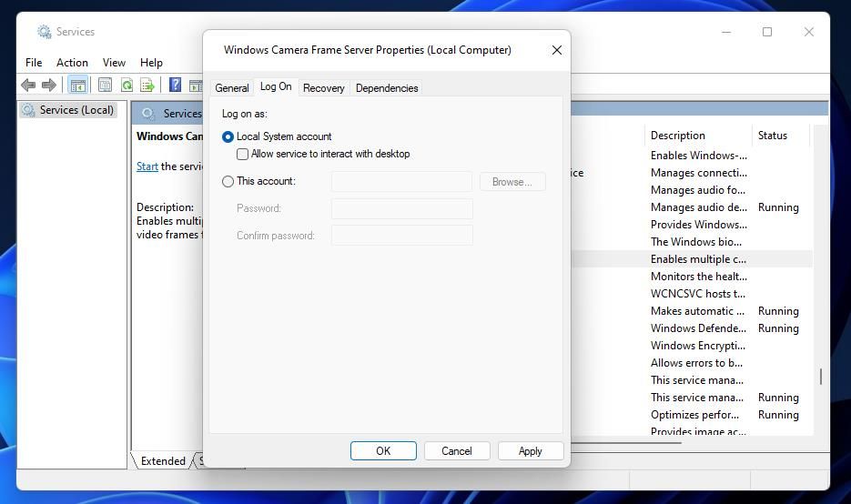Click the green Refresh toolbar icon
The height and width of the screenshot is (504, 851).
click(x=127, y=85)
